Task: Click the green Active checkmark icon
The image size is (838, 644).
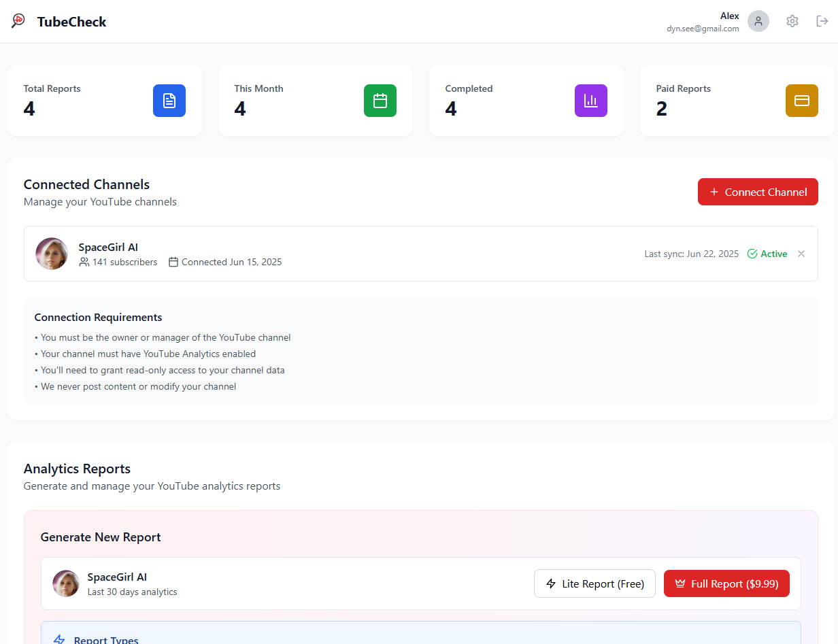Action: (752, 254)
